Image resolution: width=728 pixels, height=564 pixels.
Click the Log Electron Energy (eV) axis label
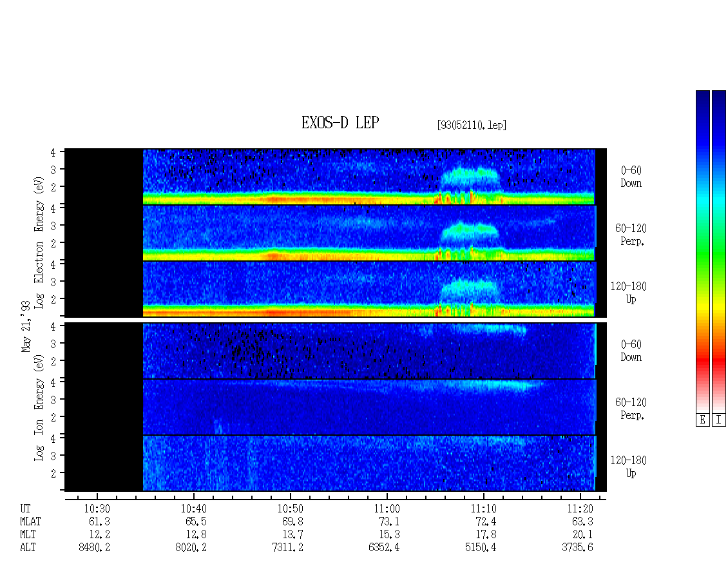pos(39,242)
